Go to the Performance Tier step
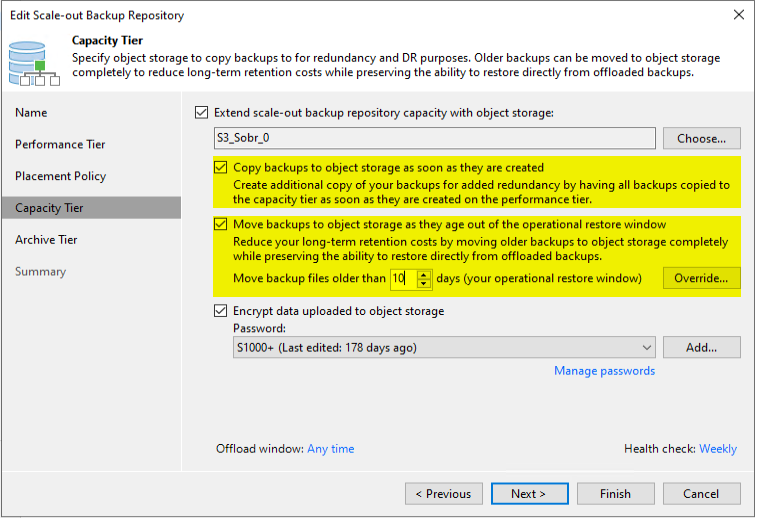The height and width of the screenshot is (518, 757). (60, 144)
